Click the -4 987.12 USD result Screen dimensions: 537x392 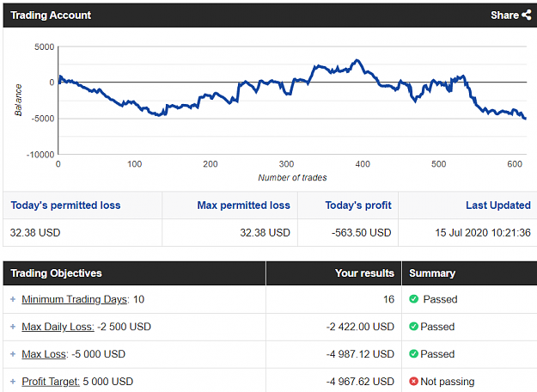coord(360,354)
